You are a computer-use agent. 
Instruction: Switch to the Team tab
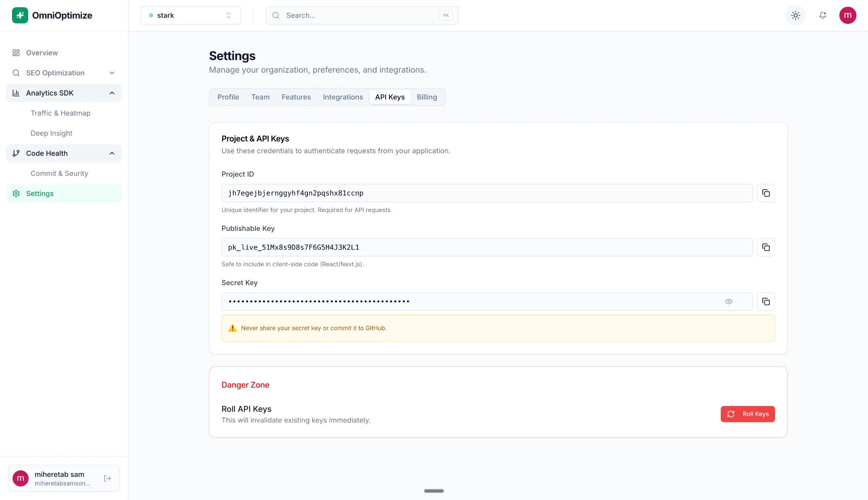pos(260,97)
